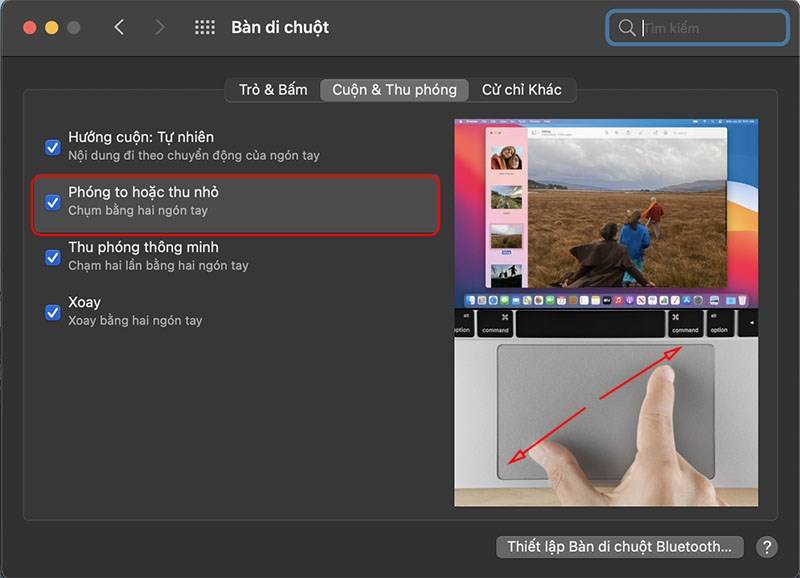Toggle the Hướng cuộn: Tự nhiên checkbox

point(53,147)
